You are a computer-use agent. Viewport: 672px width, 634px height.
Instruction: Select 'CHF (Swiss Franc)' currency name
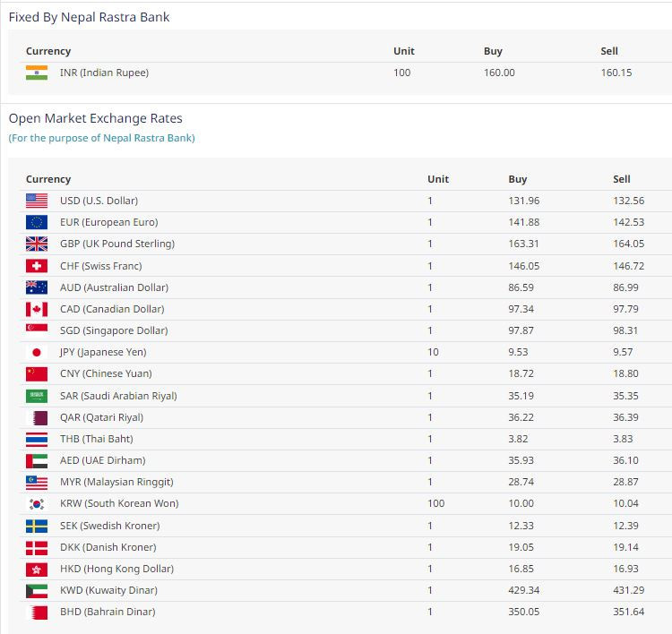tap(100, 266)
